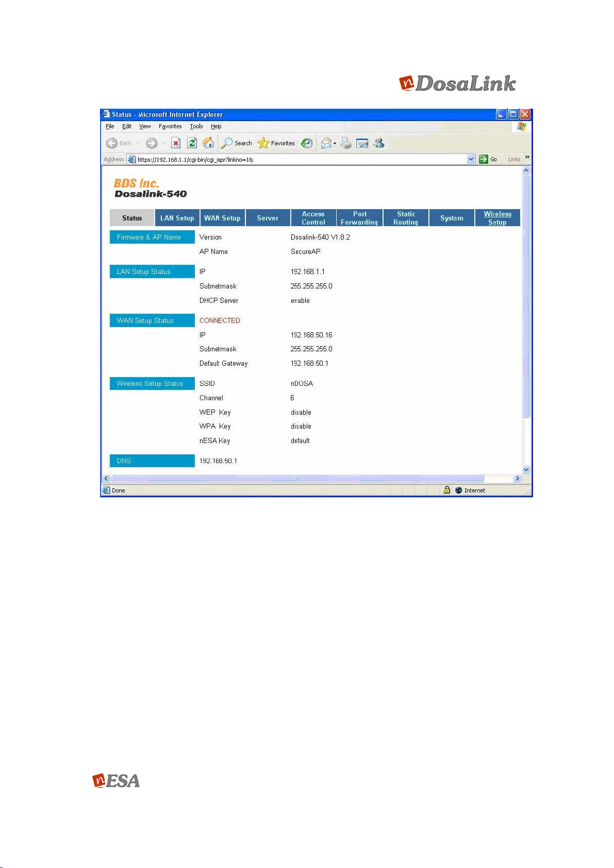Click WAN IP value 192.168.50.16

click(x=311, y=335)
